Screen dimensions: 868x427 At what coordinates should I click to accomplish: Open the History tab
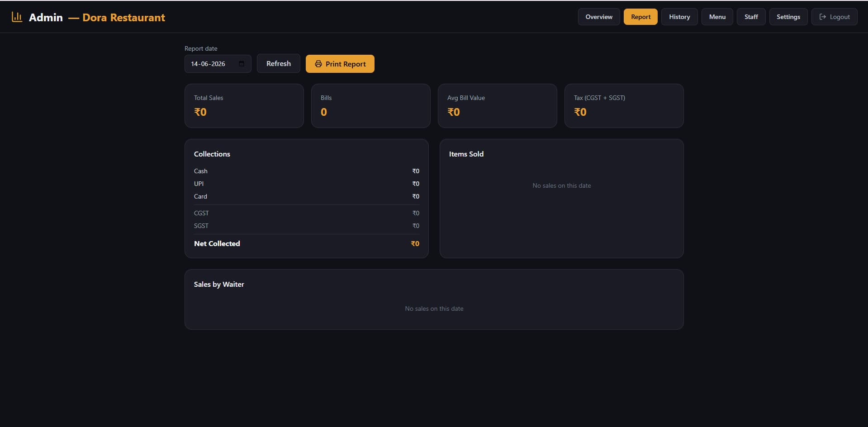(679, 17)
